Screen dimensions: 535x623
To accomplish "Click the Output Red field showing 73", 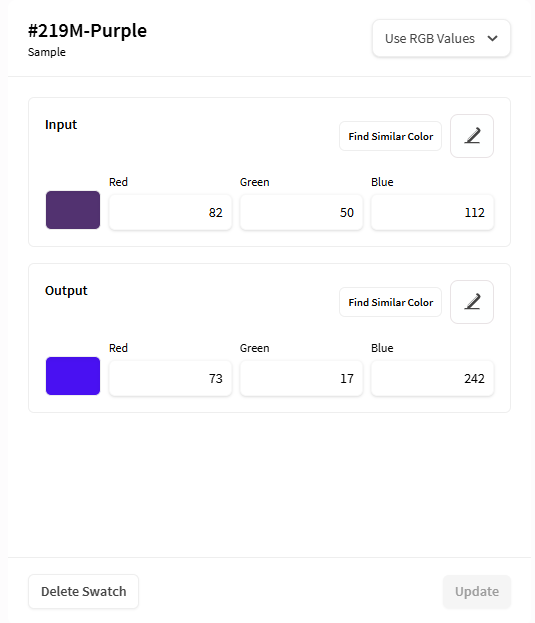I will coord(170,379).
